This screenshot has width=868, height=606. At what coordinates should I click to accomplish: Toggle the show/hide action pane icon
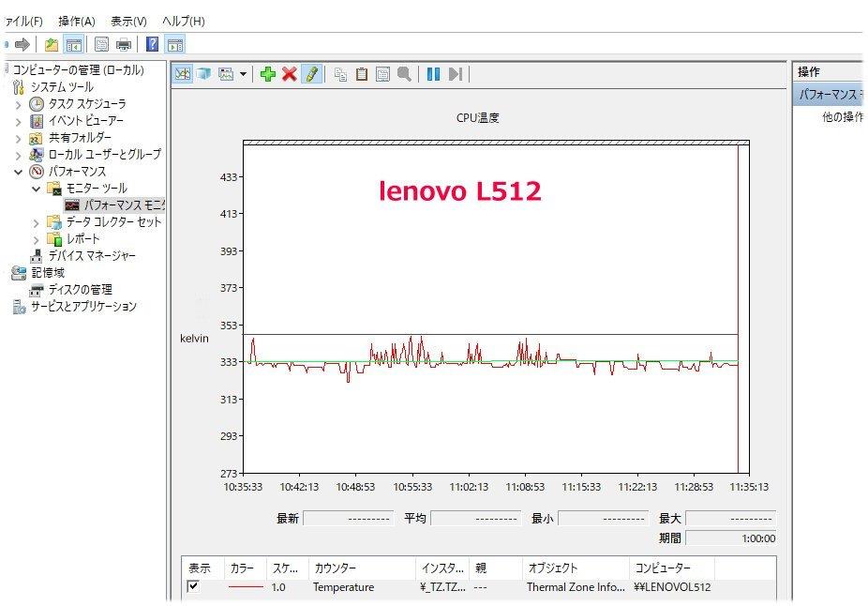point(175,44)
